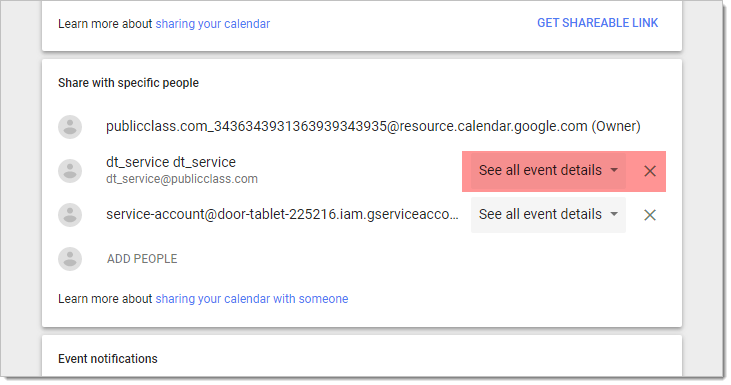Click the Share with specific people heading

coord(128,83)
